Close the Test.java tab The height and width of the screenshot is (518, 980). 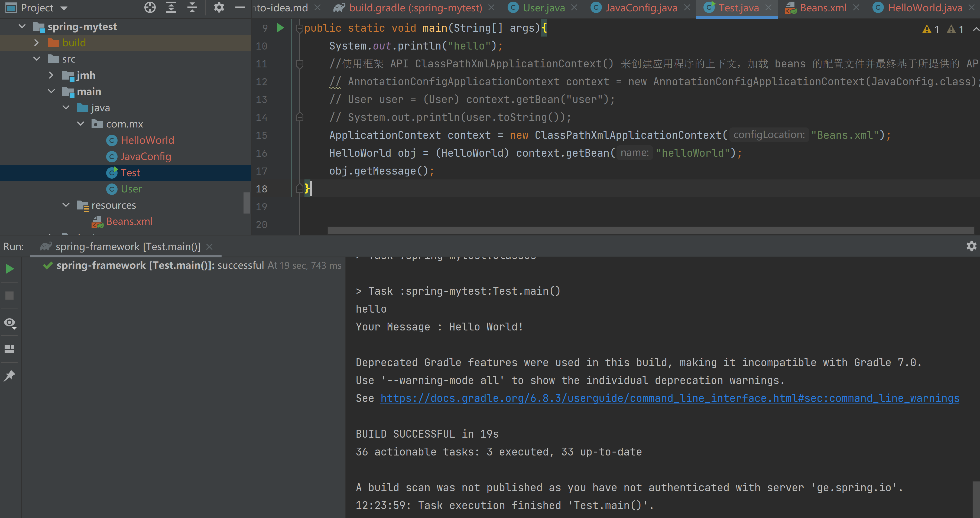coord(768,8)
